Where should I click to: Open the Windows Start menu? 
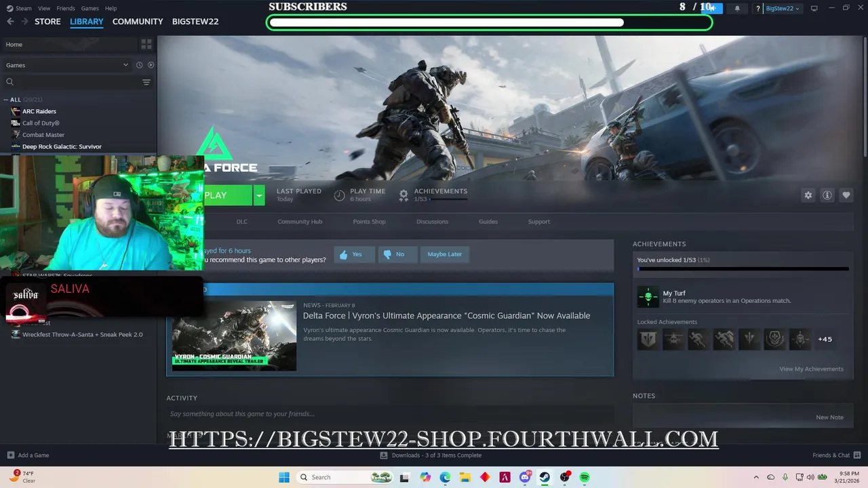(x=284, y=477)
